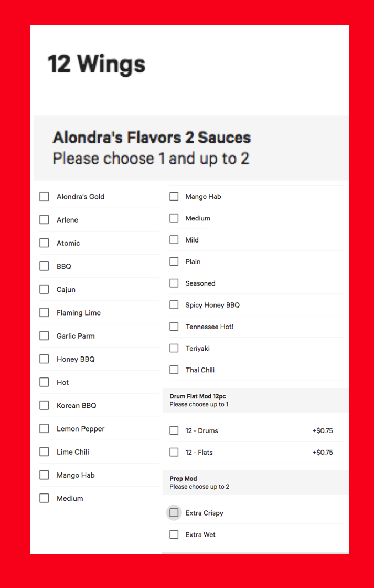Viewport: 374px width, 588px height.
Task: Check the Alondra's Gold sauce checkbox
Action: (x=45, y=196)
